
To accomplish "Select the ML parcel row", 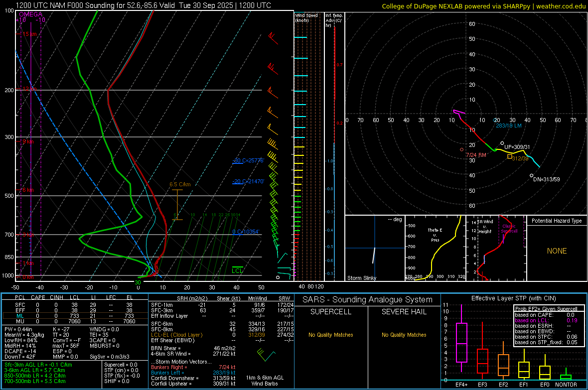I will point(75,316).
